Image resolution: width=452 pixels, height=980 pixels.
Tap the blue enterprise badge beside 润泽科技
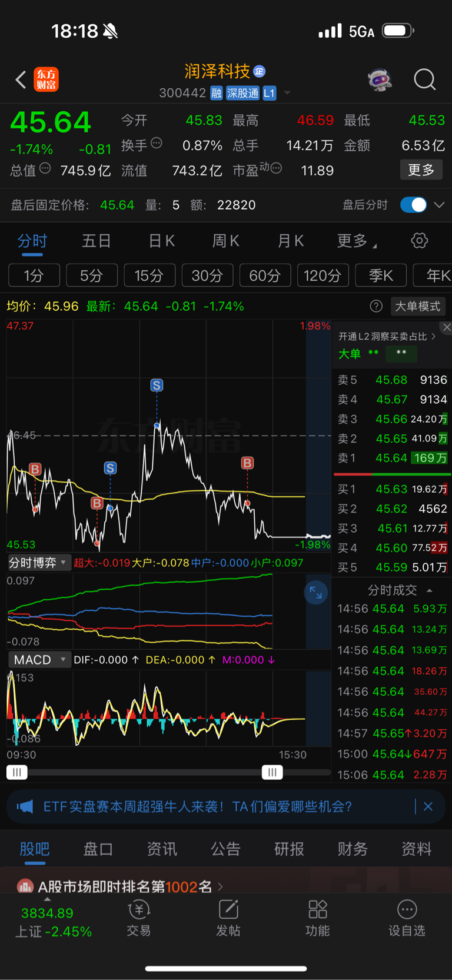tap(259, 71)
